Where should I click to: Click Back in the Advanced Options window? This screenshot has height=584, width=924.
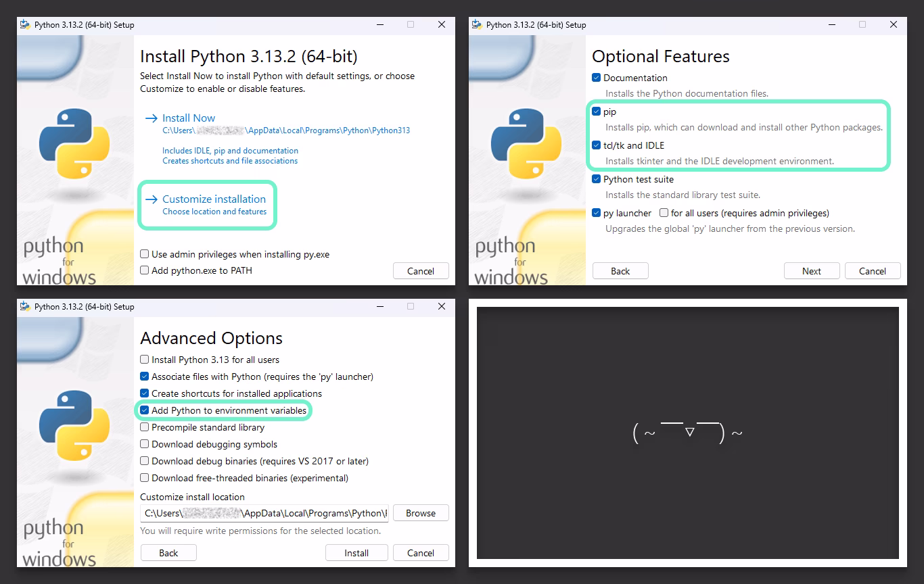pos(168,553)
